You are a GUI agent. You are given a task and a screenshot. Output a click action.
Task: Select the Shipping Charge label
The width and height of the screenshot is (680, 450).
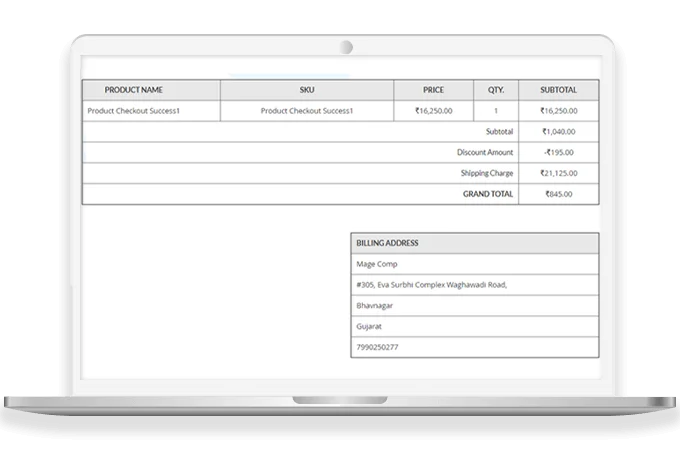(487, 173)
